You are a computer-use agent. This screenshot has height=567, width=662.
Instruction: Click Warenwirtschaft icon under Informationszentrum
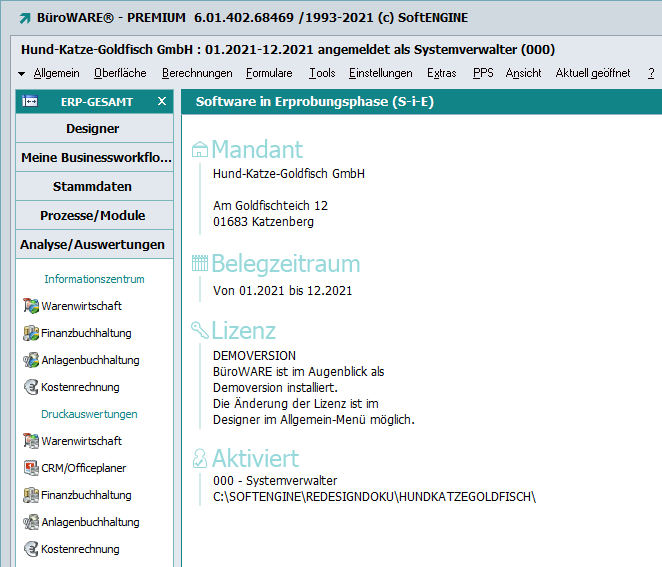tap(31, 306)
